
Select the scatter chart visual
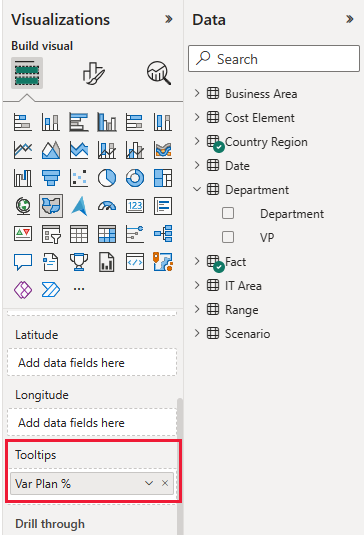79,178
